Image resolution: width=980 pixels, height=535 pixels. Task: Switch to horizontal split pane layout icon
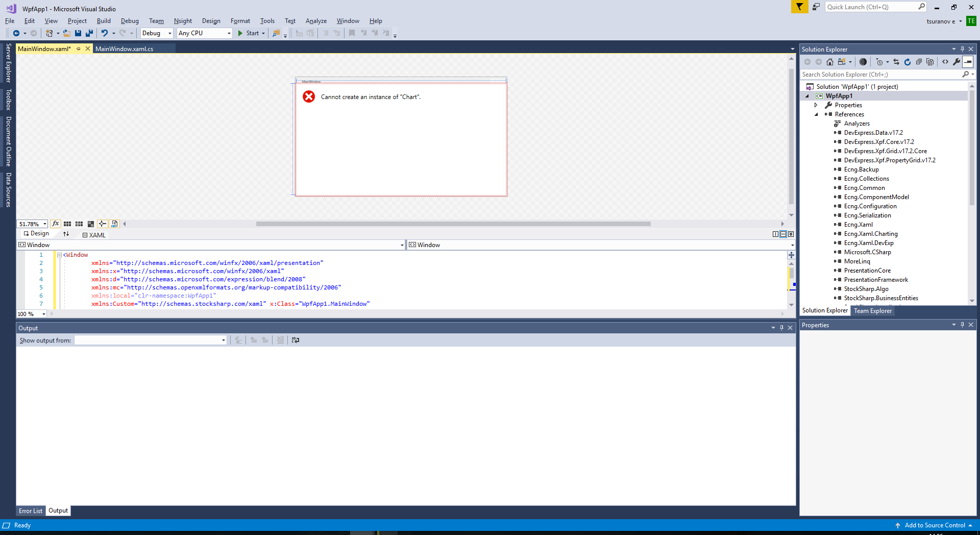(783, 234)
